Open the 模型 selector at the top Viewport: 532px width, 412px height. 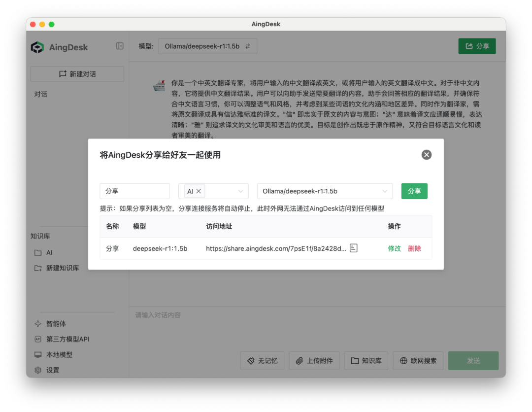(x=207, y=46)
